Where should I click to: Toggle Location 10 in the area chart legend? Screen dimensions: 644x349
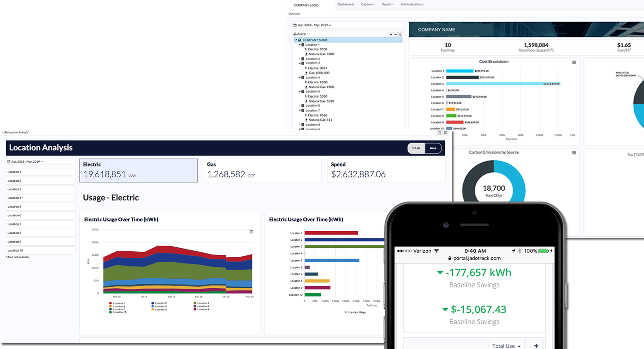click(x=118, y=312)
